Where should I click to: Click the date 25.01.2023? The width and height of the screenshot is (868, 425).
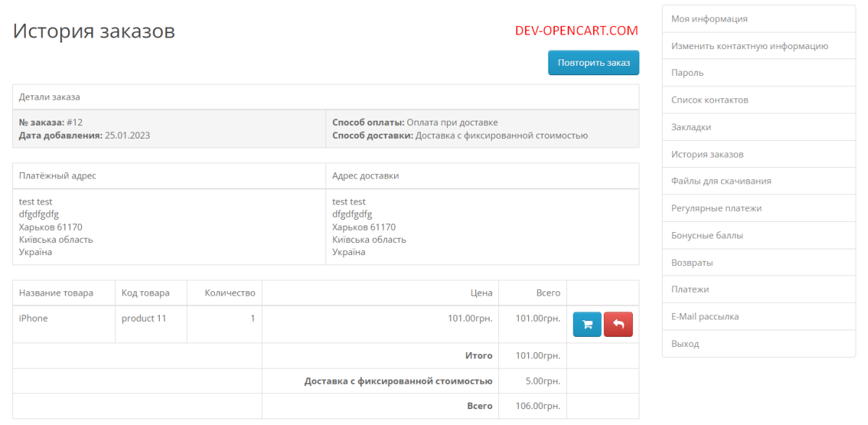coord(127,135)
